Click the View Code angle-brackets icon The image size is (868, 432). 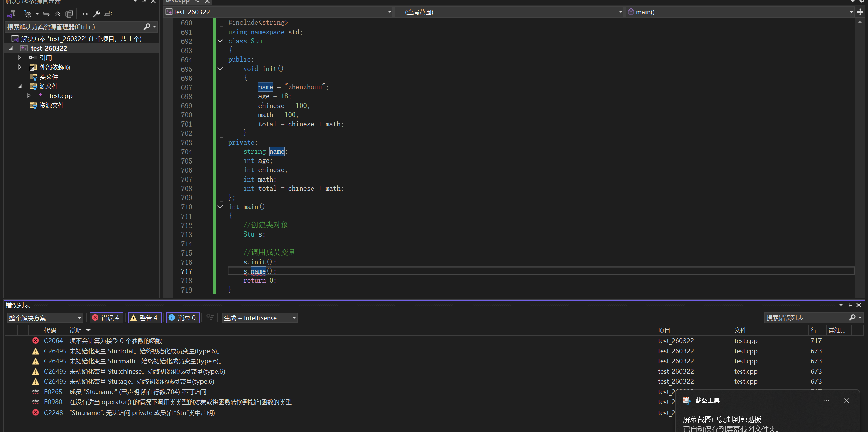pyautogui.click(x=85, y=14)
